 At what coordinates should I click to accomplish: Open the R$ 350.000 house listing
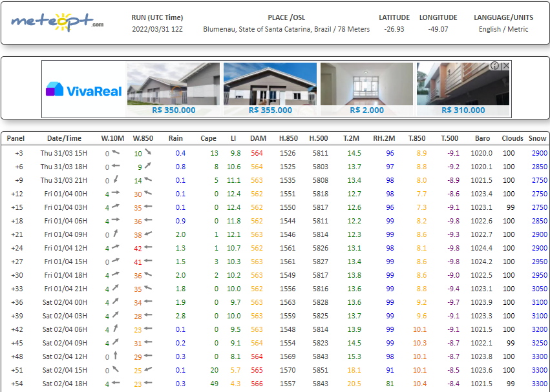click(174, 89)
